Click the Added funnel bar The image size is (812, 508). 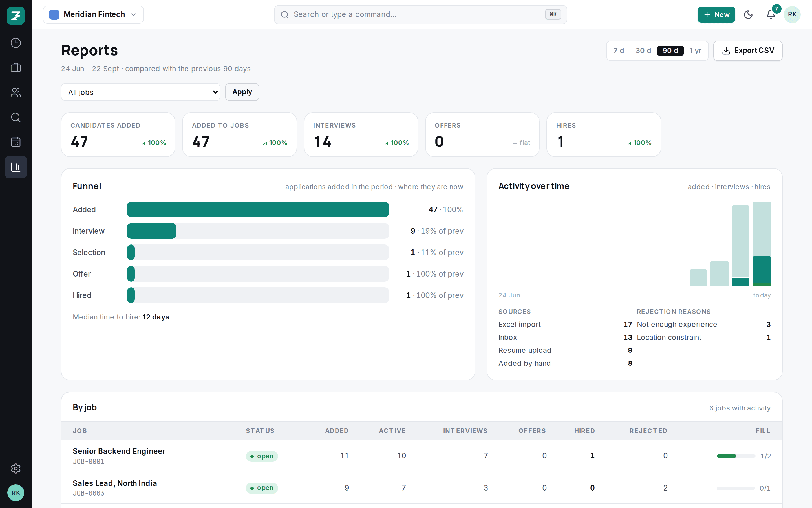tap(258, 209)
